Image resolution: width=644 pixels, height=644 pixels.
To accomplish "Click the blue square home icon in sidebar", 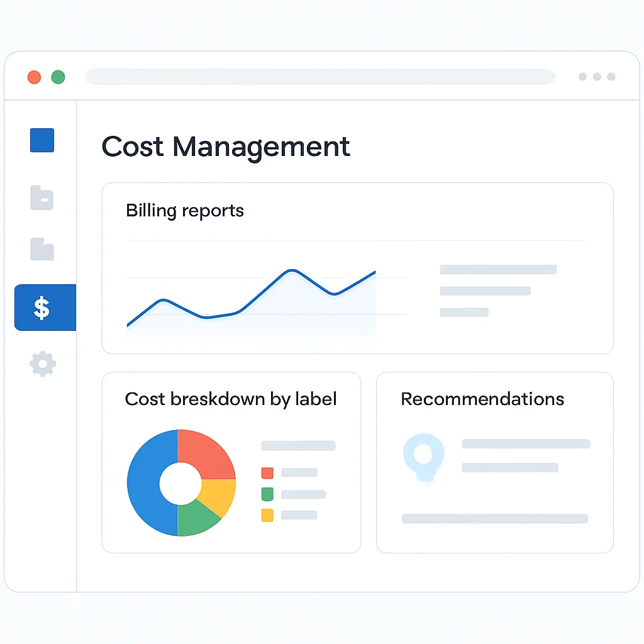I will (x=42, y=140).
